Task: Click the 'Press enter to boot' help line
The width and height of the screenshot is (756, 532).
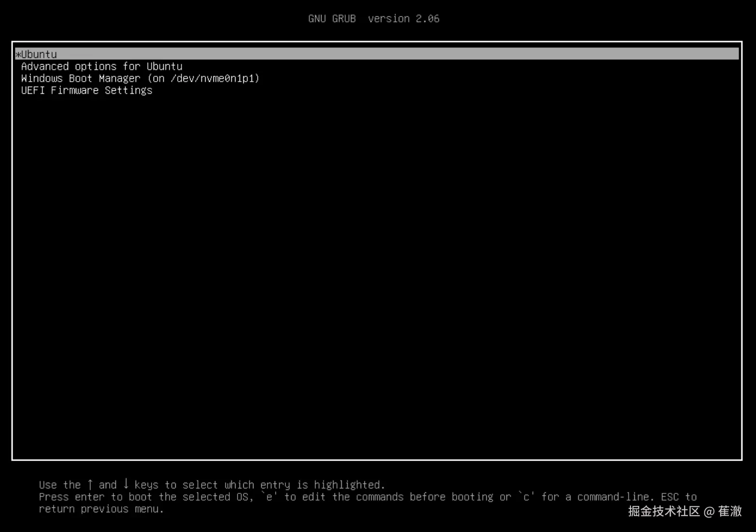Action: click(x=368, y=497)
